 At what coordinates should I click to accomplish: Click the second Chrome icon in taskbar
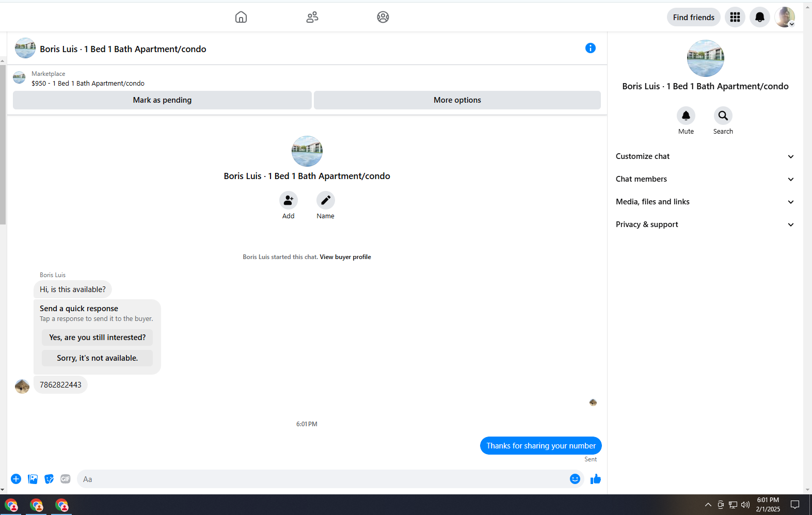pos(36,505)
